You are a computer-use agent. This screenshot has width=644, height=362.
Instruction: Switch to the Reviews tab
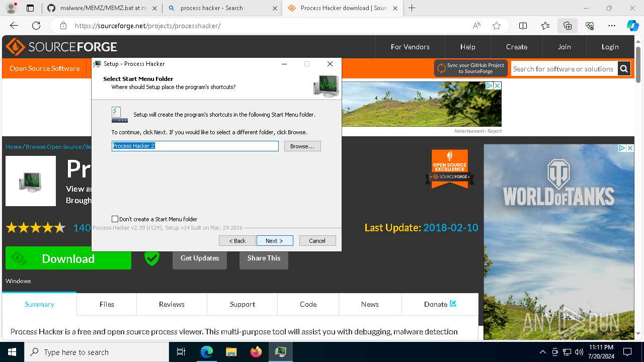[172, 304]
